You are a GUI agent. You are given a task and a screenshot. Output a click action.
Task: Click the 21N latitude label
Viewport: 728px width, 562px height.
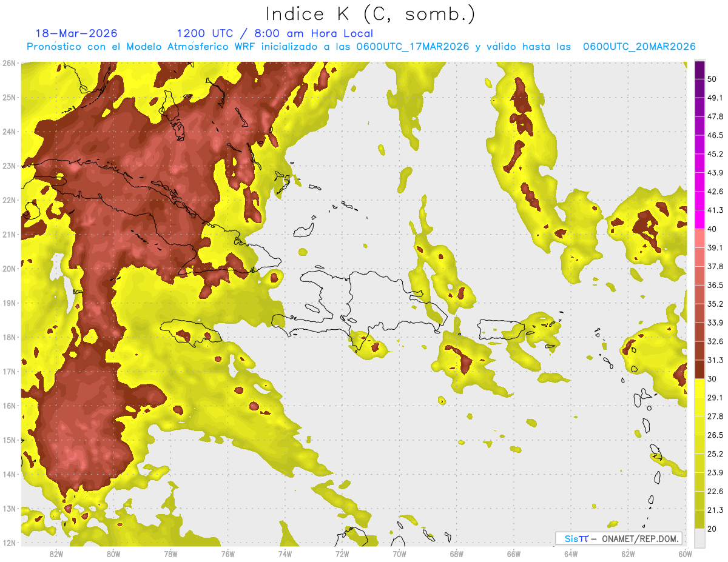[x=8, y=235]
